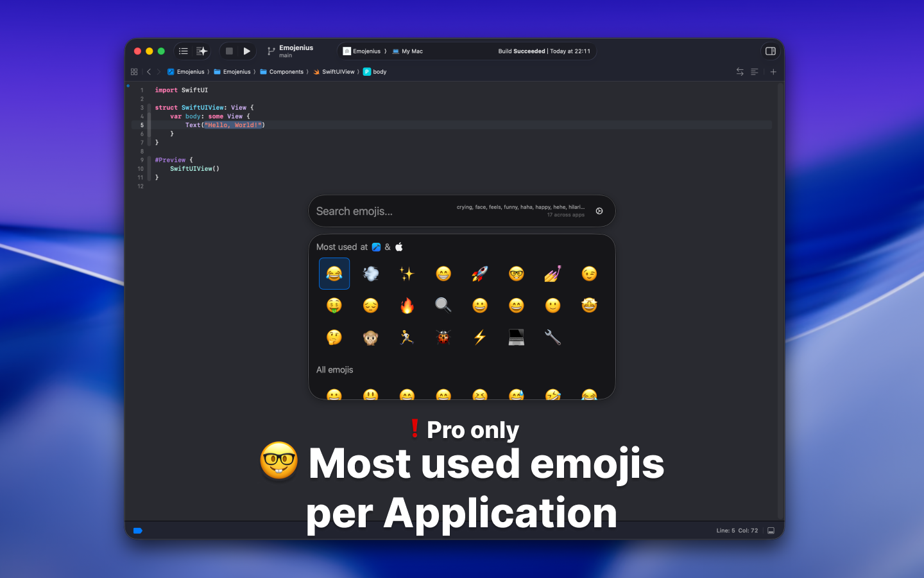Click the 'Line: 5 Col: 72' indicator
924x578 pixels.
point(737,530)
